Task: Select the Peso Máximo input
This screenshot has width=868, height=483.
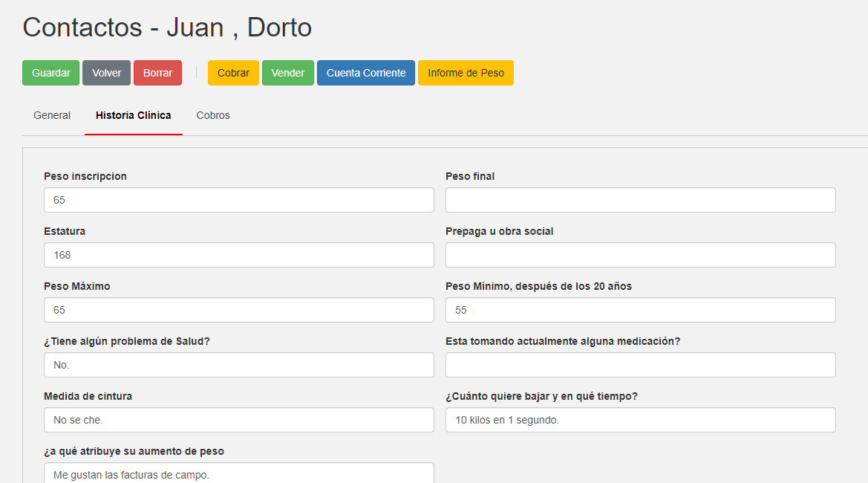Action: point(238,310)
